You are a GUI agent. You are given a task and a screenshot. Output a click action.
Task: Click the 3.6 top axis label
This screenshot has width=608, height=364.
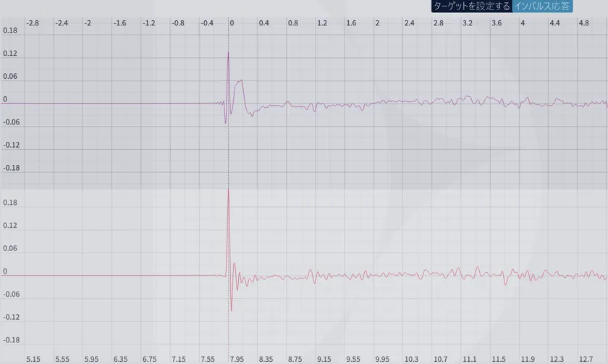pyautogui.click(x=497, y=23)
